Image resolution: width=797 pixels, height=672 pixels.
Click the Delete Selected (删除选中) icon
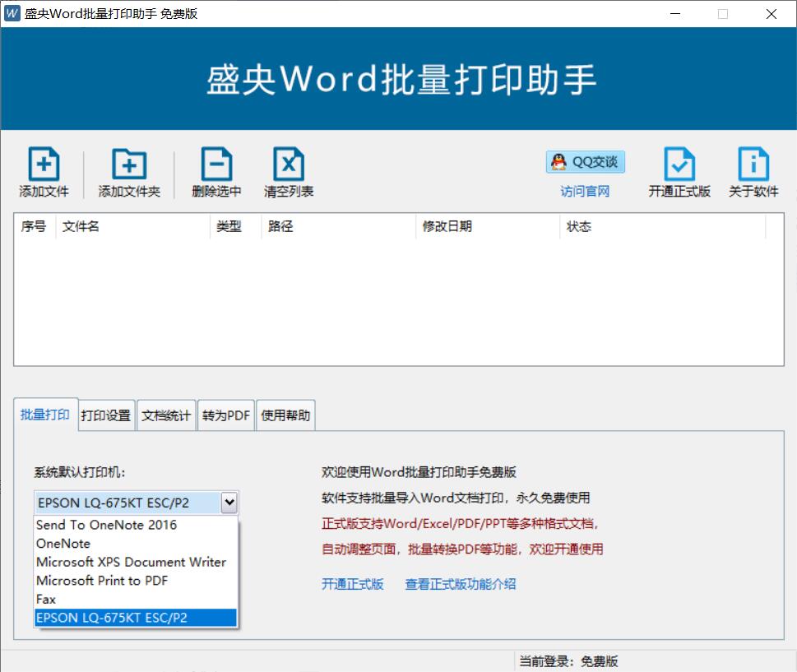pos(216,164)
